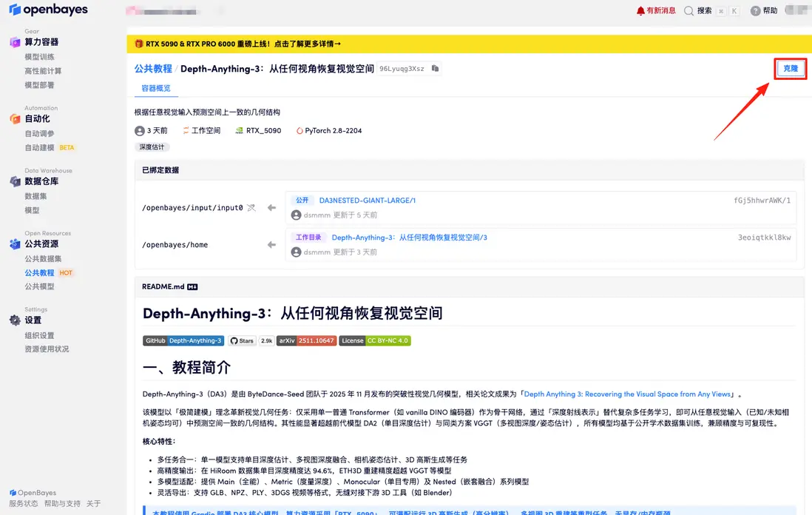This screenshot has height=515, width=812.
Task: Click the path /openbayes/home
Action: (175, 245)
